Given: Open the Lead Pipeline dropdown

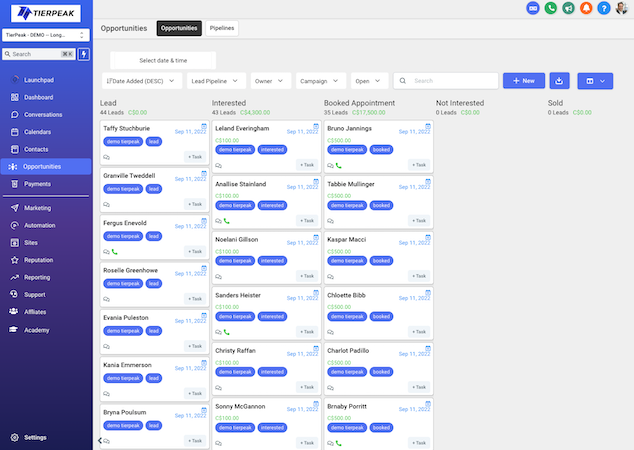Looking at the screenshot, I should point(213,80).
